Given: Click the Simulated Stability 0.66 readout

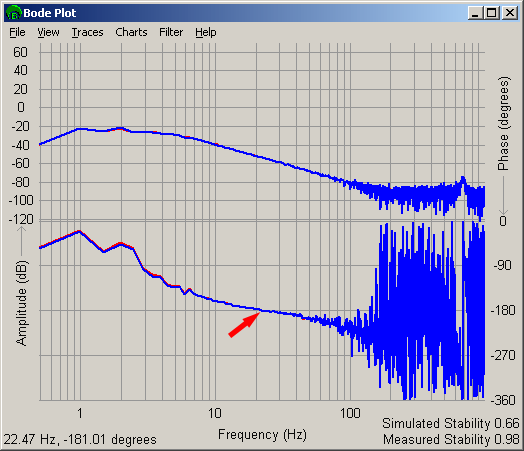Looking at the screenshot, I should tap(451, 423).
